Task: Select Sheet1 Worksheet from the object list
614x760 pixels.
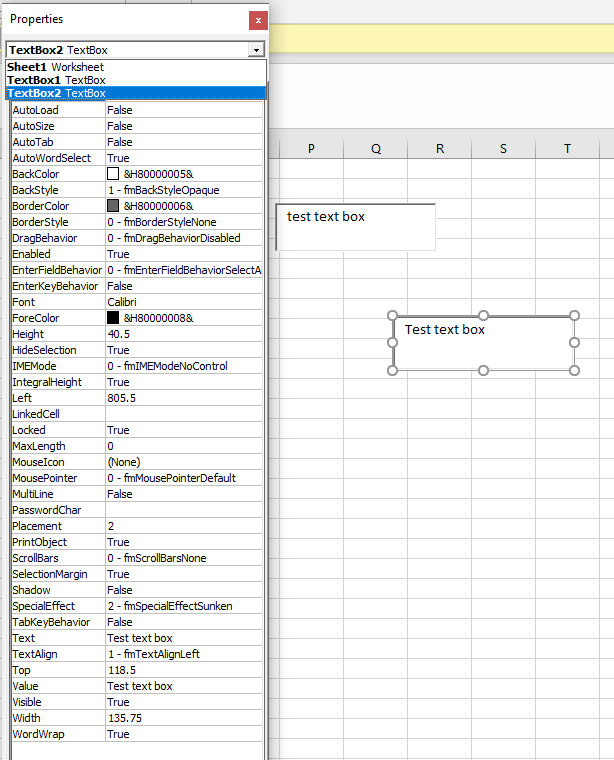Action: 136,67
